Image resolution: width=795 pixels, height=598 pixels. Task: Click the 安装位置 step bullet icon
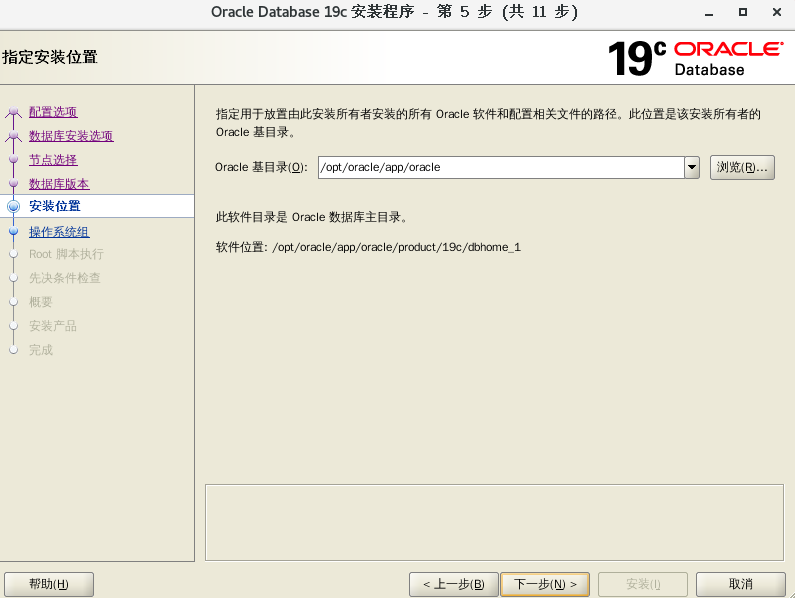14,206
